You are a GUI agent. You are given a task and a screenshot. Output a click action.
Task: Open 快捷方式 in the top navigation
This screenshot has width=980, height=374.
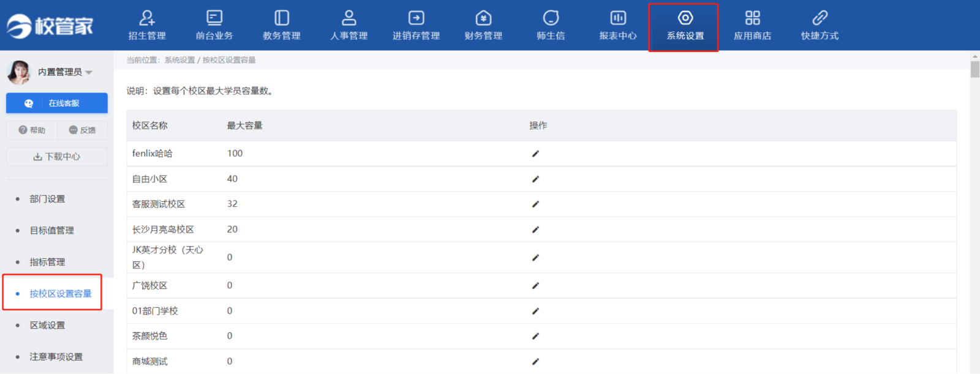(x=820, y=26)
